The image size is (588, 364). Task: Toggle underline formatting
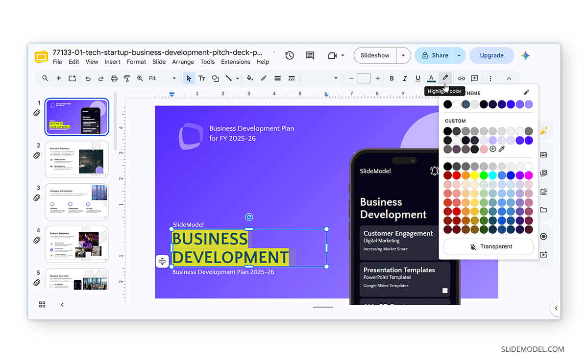coord(418,78)
